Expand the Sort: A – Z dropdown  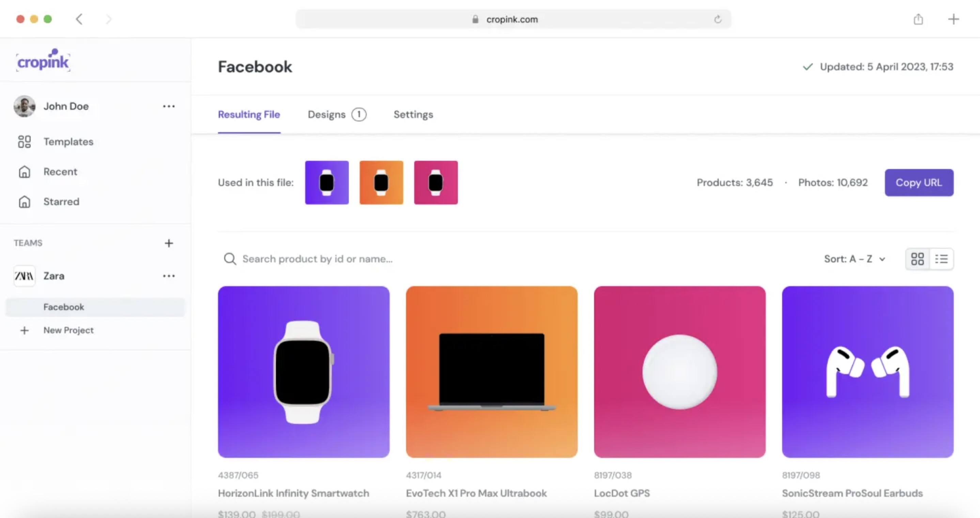[x=854, y=259]
